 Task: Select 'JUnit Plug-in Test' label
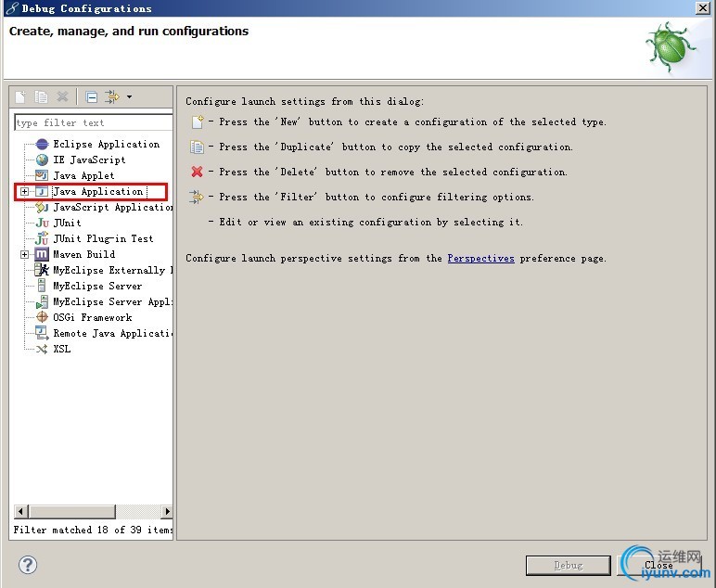103,238
